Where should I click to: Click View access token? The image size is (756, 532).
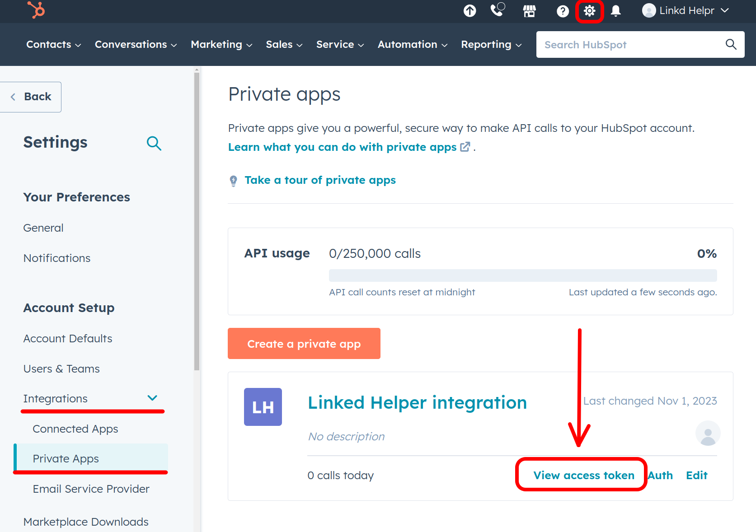tap(584, 475)
